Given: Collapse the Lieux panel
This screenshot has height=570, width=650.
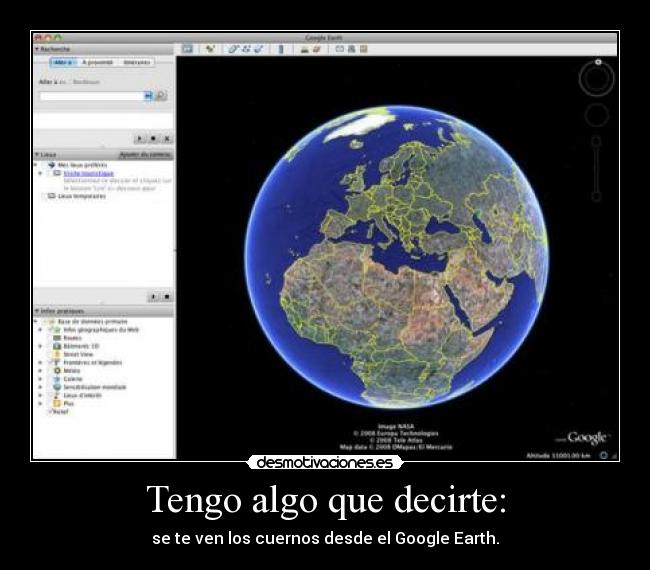Looking at the screenshot, I should 37,155.
